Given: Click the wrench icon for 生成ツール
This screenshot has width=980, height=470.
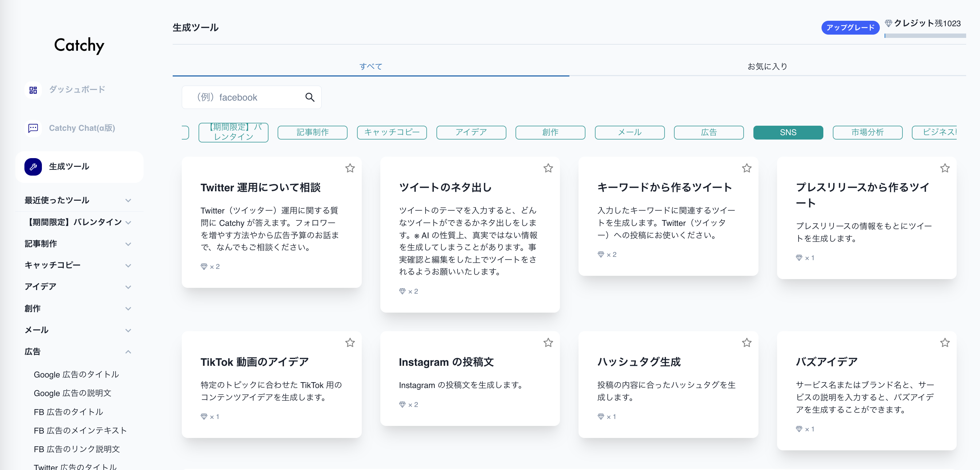Looking at the screenshot, I should 33,167.
